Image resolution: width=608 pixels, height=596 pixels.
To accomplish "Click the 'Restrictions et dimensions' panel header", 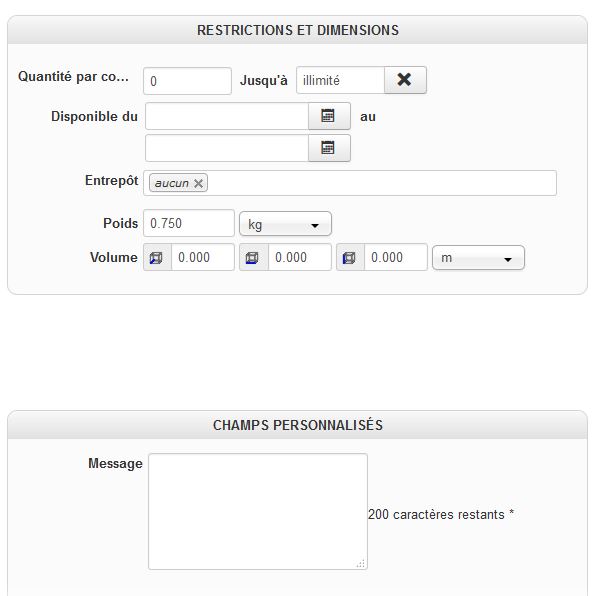I will [297, 30].
